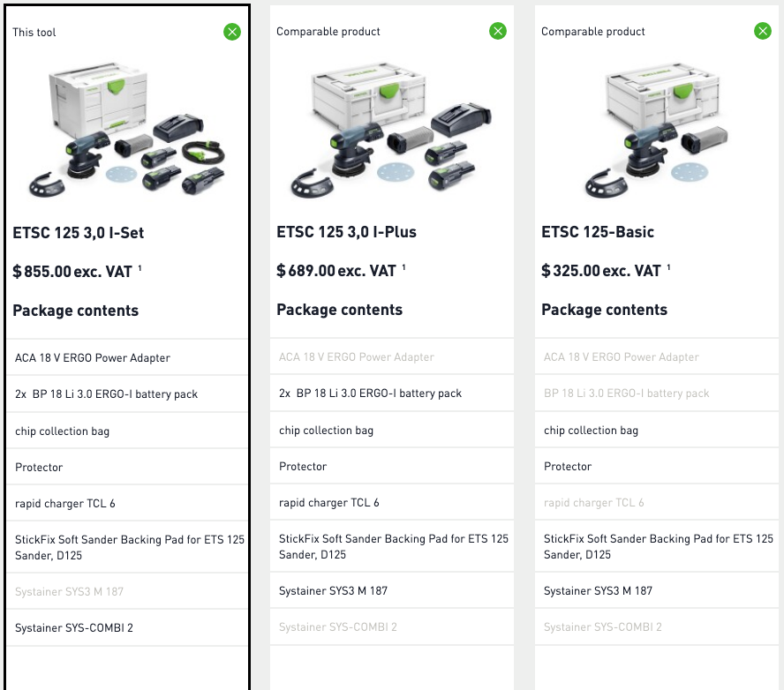Image resolution: width=784 pixels, height=690 pixels.
Task: Remove ETSC 125 3,0 I-Plus comparable product
Action: (x=498, y=31)
